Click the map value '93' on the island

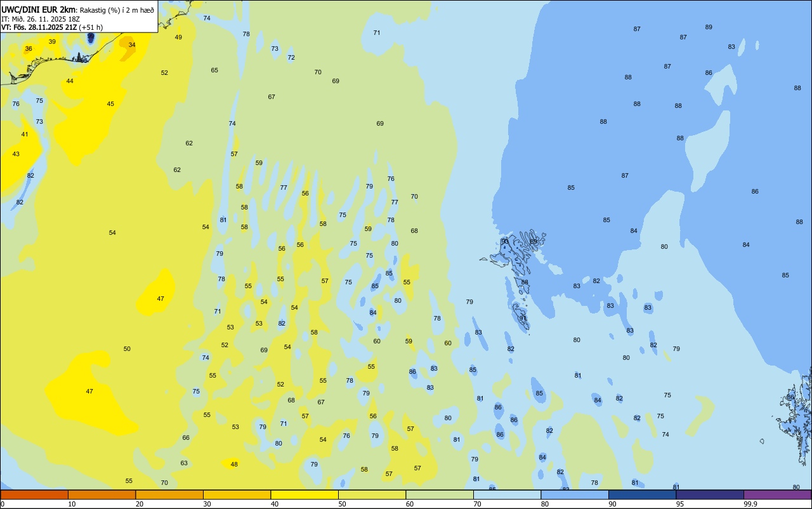coord(505,242)
